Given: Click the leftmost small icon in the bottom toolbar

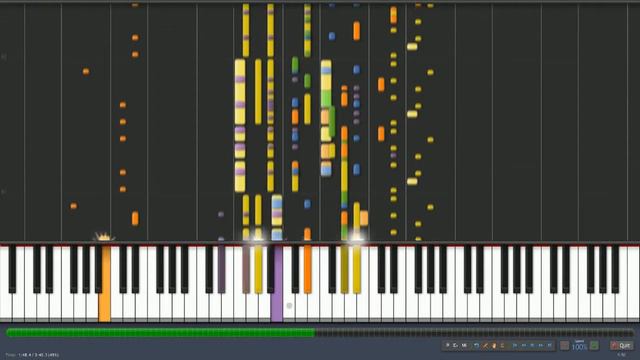Looking at the screenshot, I should 448,346.
